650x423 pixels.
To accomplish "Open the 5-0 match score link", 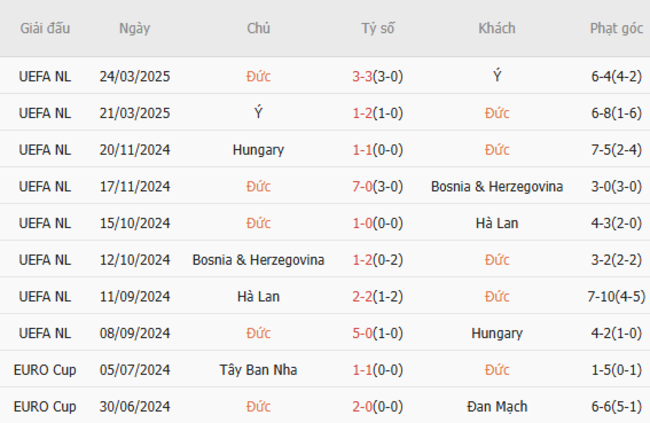I will tap(363, 333).
